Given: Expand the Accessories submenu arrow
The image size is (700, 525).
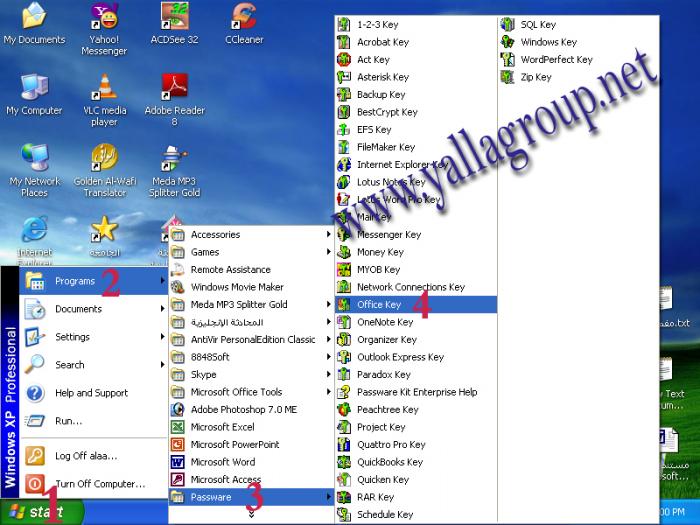Looking at the screenshot, I should [x=329, y=234].
